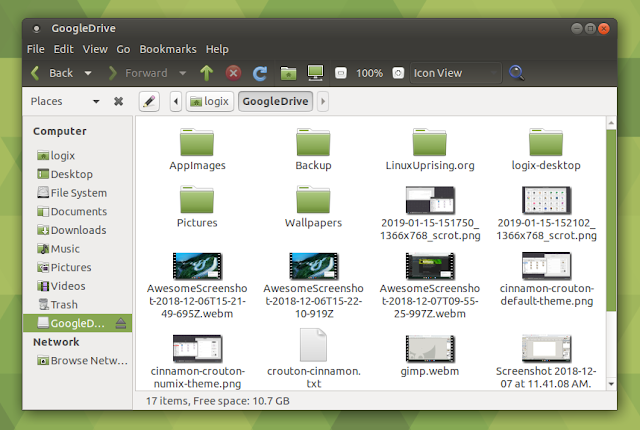
Task: Select AwesomeScreenshot 15-22-10-919Z file
Action: click(313, 286)
